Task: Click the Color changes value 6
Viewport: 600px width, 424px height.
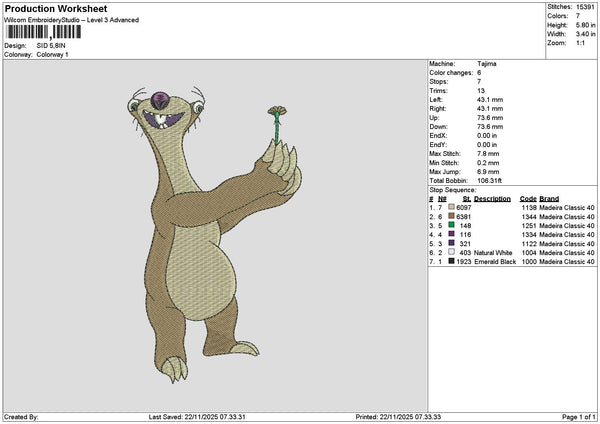Action: click(479, 73)
